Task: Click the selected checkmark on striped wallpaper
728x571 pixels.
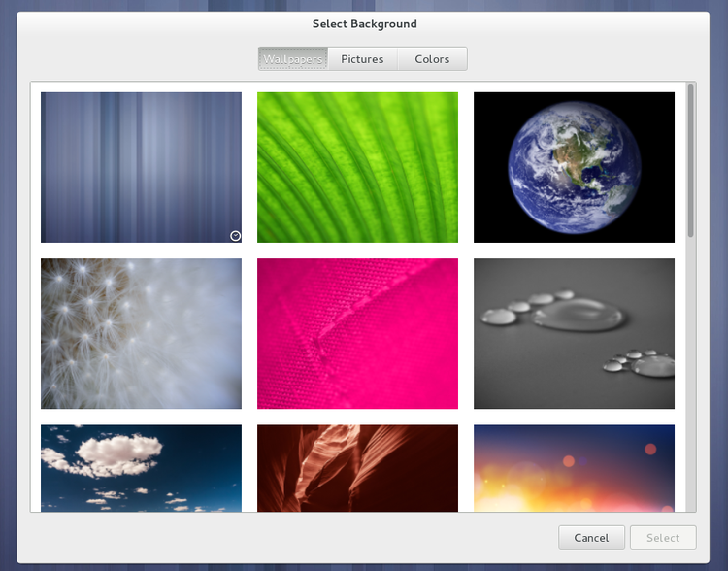Action: click(x=235, y=235)
